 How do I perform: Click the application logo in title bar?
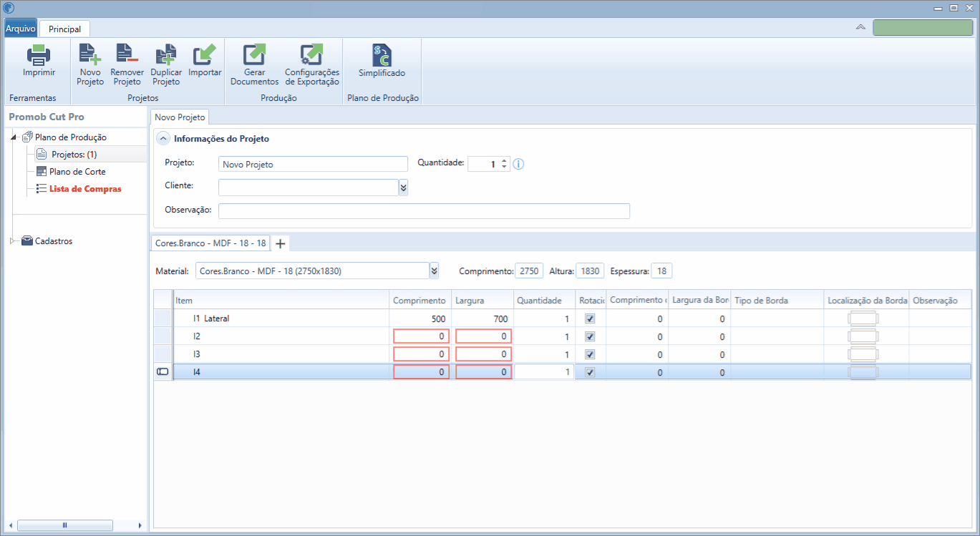[x=9, y=8]
